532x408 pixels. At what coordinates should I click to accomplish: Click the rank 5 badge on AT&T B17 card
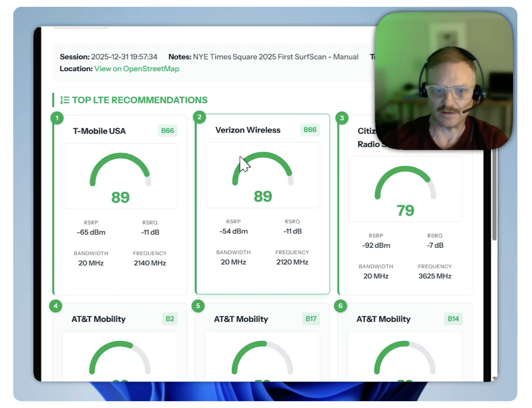[x=198, y=306]
